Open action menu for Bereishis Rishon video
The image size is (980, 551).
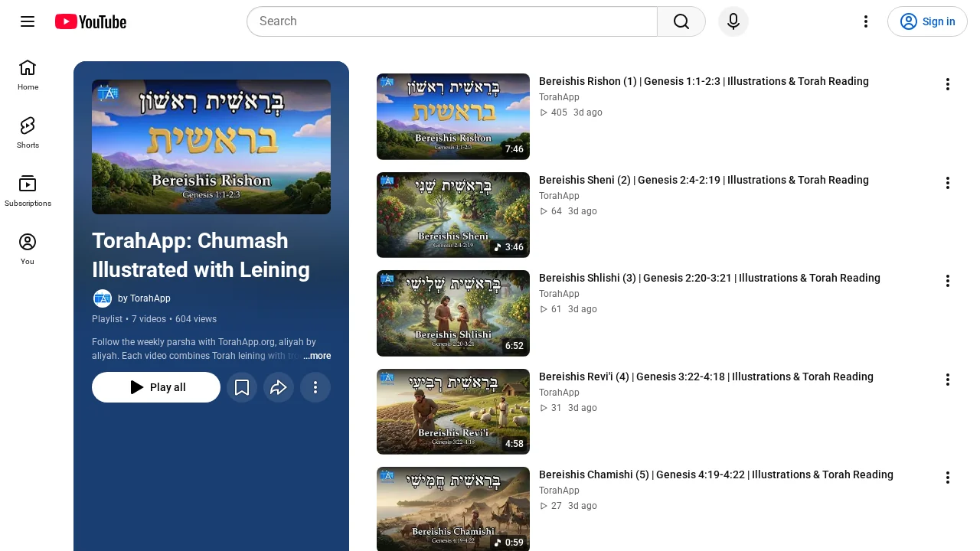(x=947, y=84)
